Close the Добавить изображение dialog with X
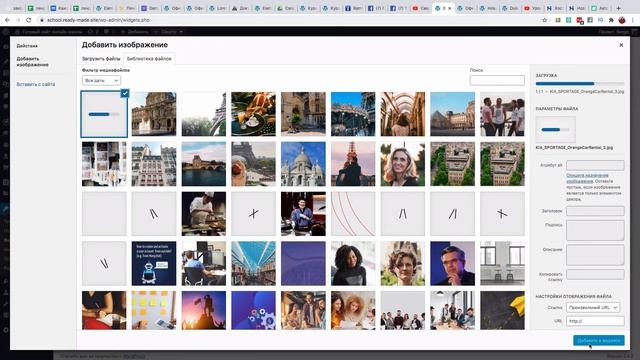 [621, 45]
